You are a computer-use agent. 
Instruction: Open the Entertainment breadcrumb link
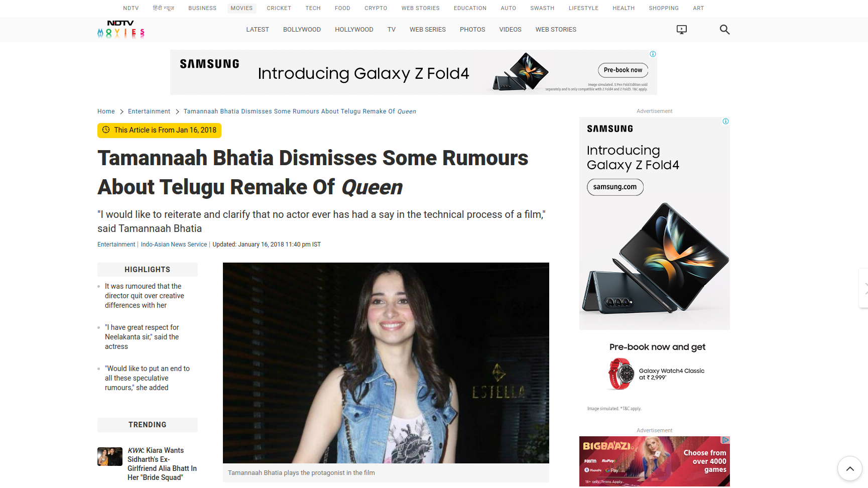point(149,111)
